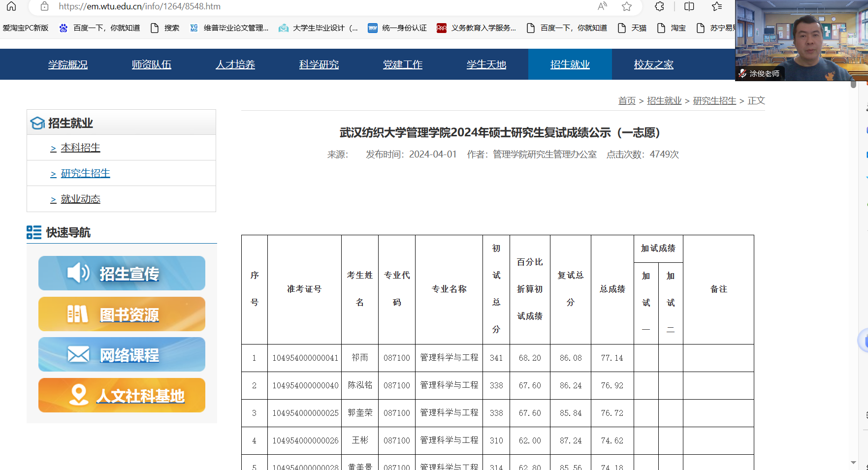Add page to favorites with star icon
Viewport: 868px width, 470px height.
click(x=627, y=6)
